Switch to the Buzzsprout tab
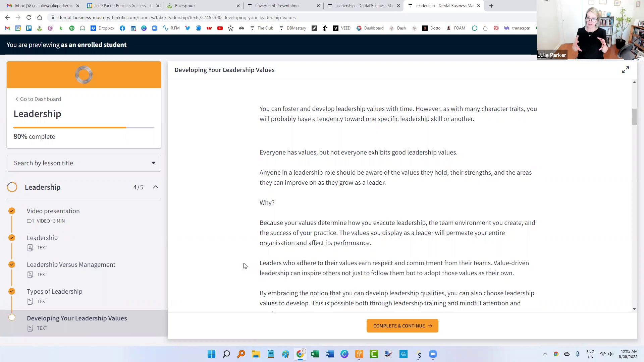644x362 pixels. (185, 6)
